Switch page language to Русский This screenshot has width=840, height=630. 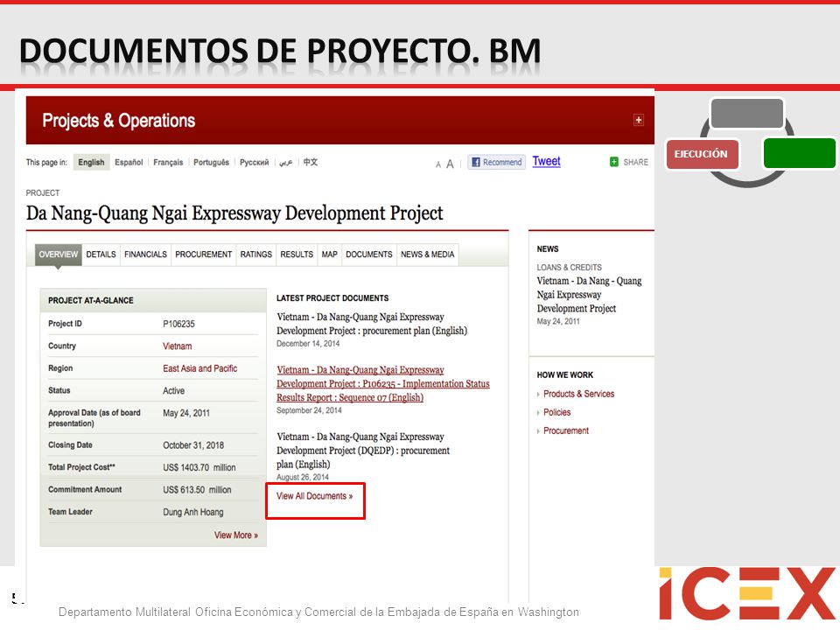point(254,163)
